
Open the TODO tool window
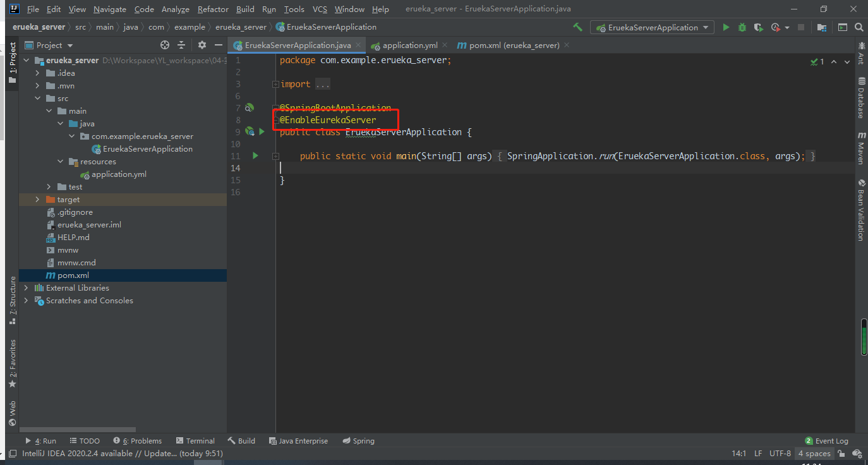[x=85, y=441]
